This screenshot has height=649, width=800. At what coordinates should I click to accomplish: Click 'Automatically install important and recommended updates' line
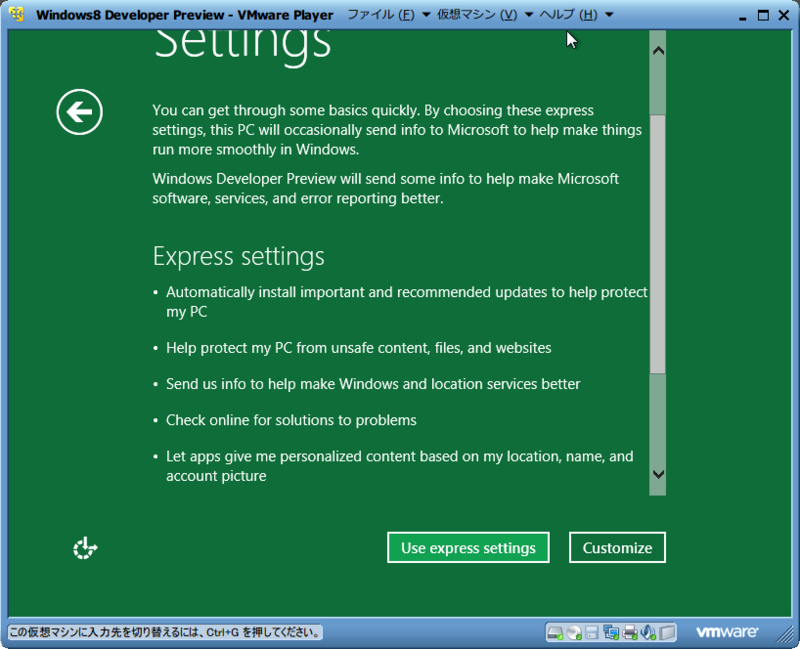[x=407, y=302]
